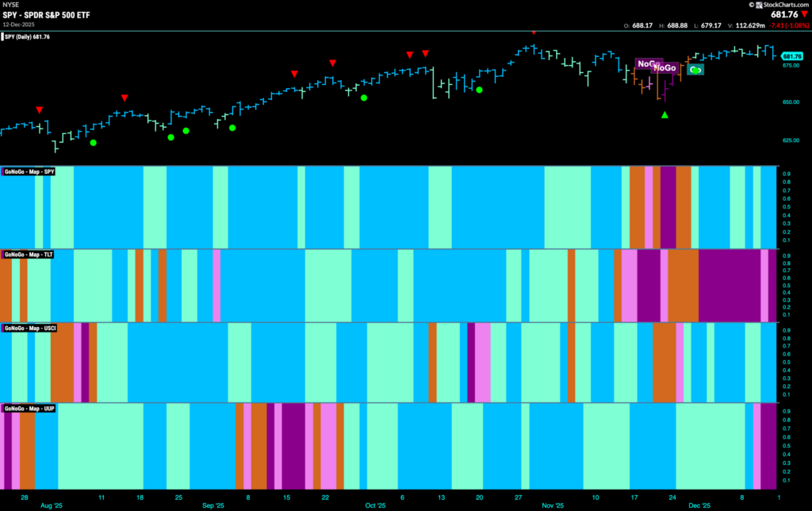Click the SPY (Daily) 681.76 legend
812x511 pixels.
point(27,36)
